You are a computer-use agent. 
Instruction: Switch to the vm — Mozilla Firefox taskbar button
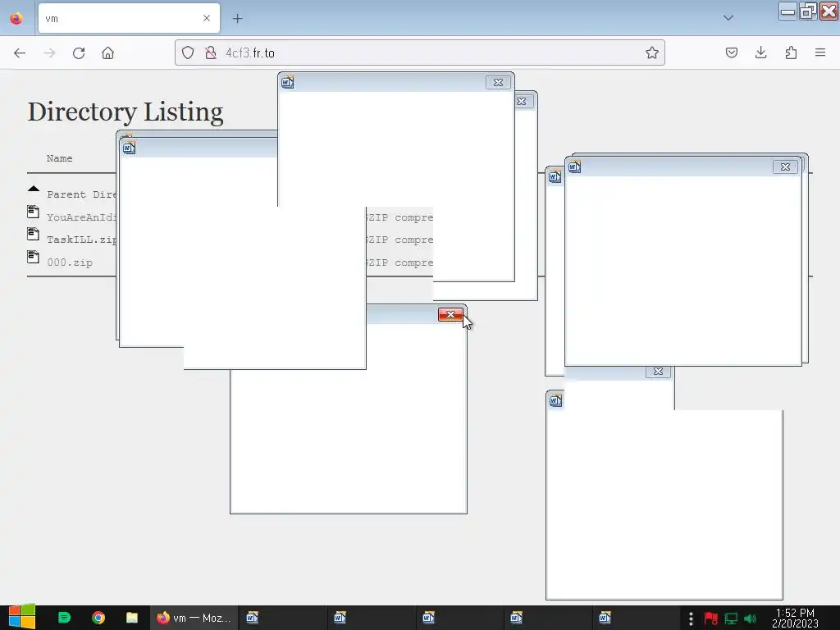(193, 618)
